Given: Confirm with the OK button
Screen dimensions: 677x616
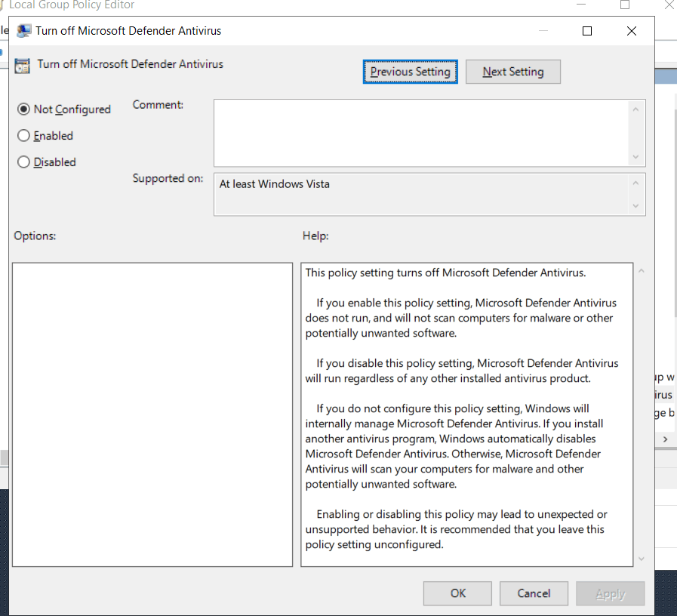Looking at the screenshot, I should click(457, 593).
